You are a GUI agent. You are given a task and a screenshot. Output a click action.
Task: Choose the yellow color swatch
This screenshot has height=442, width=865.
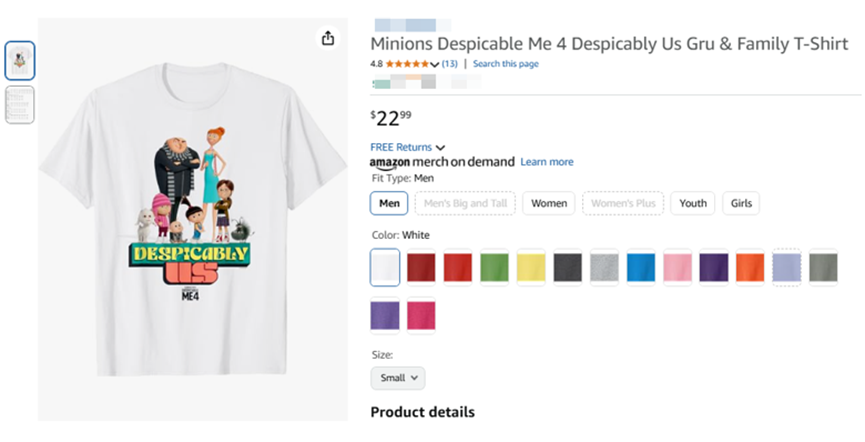(531, 267)
